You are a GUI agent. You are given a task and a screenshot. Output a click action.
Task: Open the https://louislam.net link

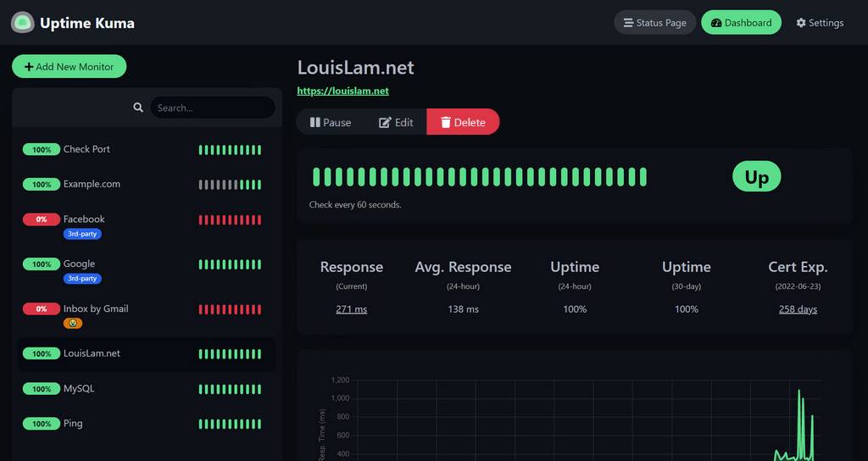pos(342,91)
